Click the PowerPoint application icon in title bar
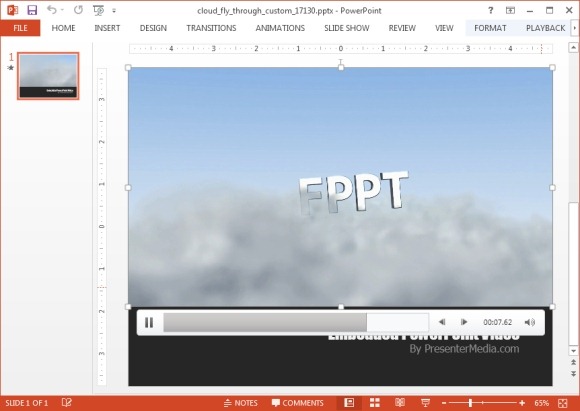The height and width of the screenshot is (411, 580). [12, 10]
